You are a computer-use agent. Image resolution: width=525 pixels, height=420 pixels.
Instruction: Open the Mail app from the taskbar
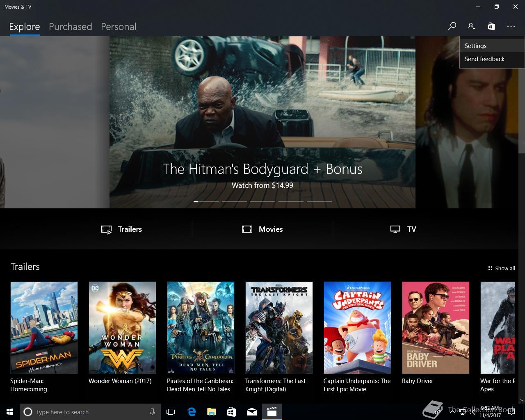pos(252,412)
